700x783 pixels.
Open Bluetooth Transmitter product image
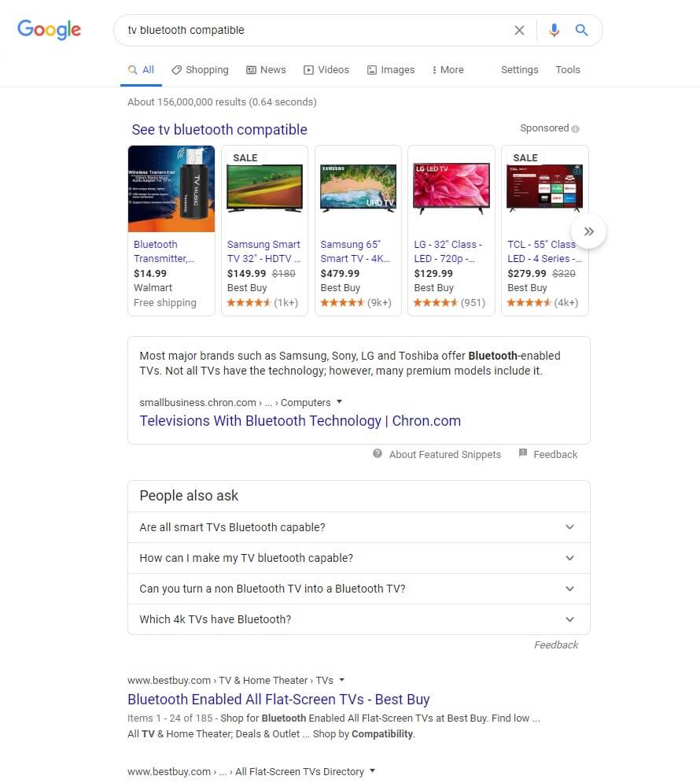pos(171,189)
